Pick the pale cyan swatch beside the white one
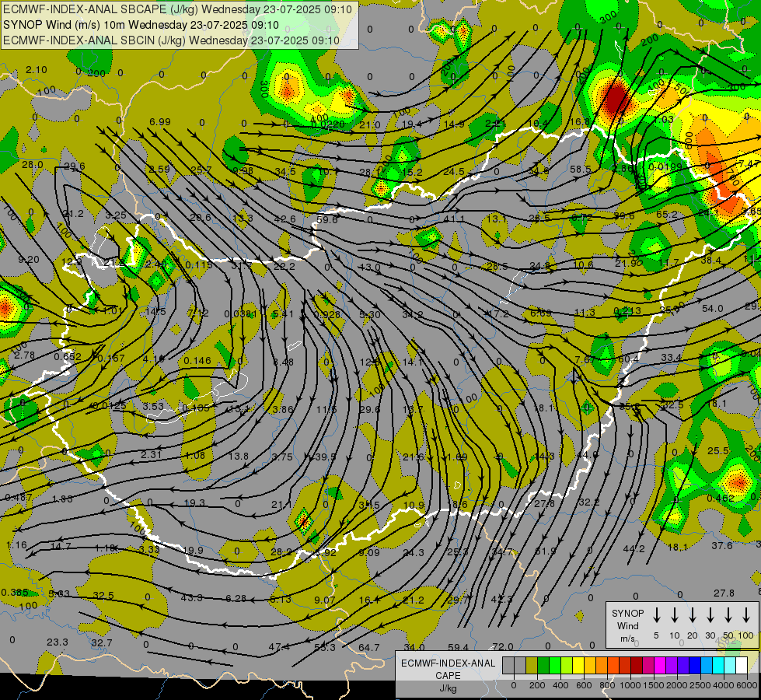This screenshot has height=700, width=761. point(729,665)
